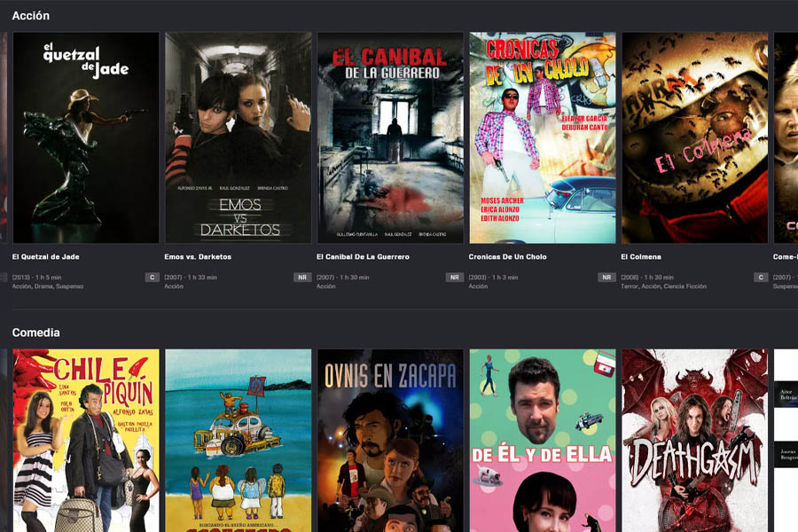
Task: Select the El Canibal De La Guerrero poster
Action: (x=390, y=138)
